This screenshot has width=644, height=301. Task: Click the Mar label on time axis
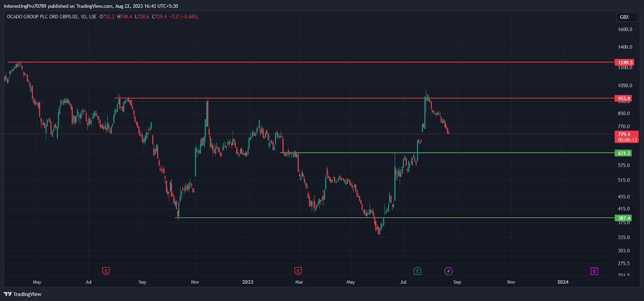click(x=299, y=282)
